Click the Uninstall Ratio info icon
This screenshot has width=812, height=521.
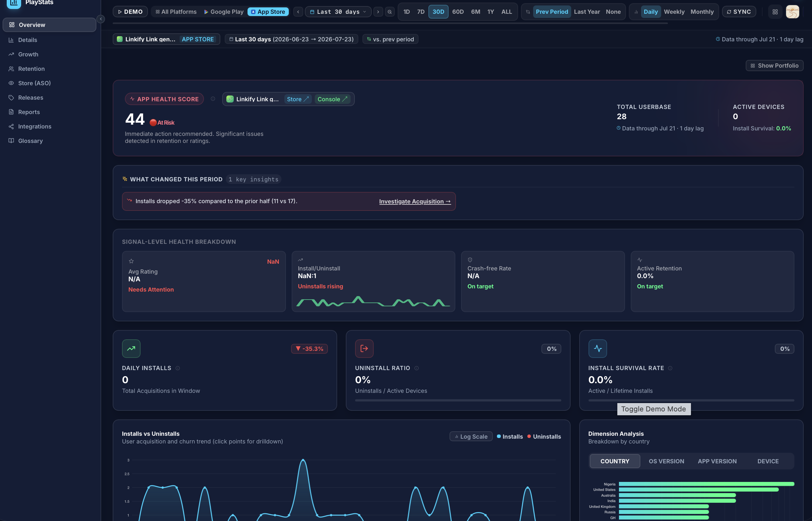coord(417,368)
